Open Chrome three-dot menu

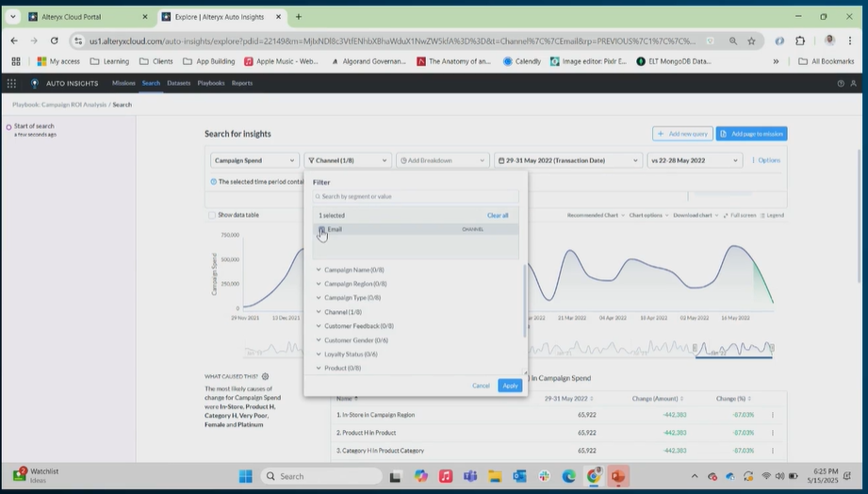(x=850, y=41)
